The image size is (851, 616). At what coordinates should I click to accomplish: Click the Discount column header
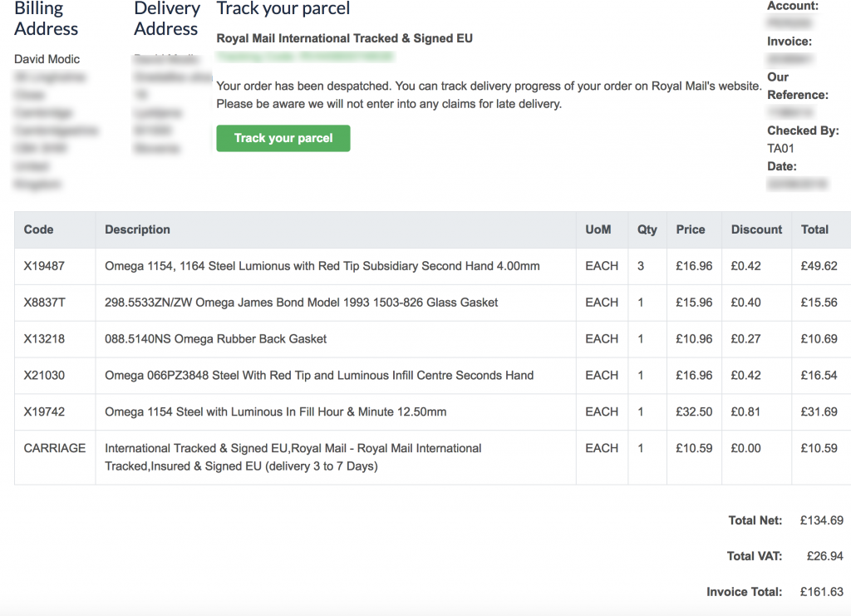pos(756,229)
